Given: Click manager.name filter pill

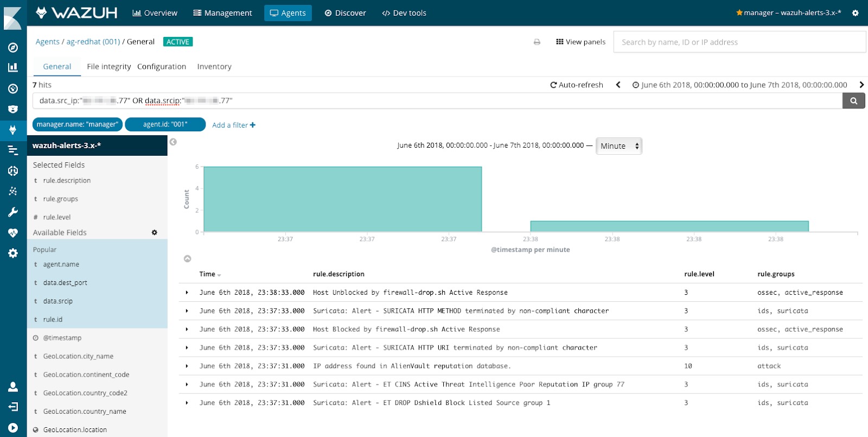Looking at the screenshot, I should (x=78, y=124).
